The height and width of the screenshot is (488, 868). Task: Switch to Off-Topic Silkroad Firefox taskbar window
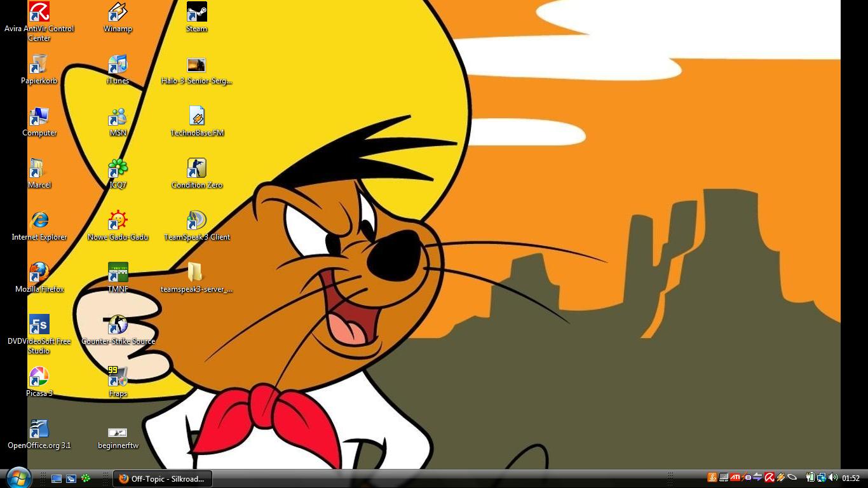tap(163, 478)
